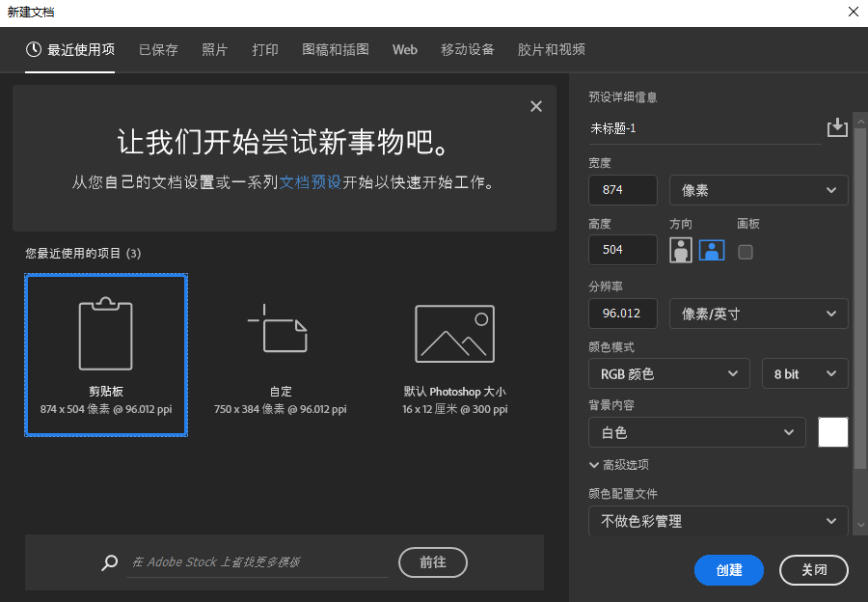Switch to the 照片 tab

pyautogui.click(x=215, y=50)
